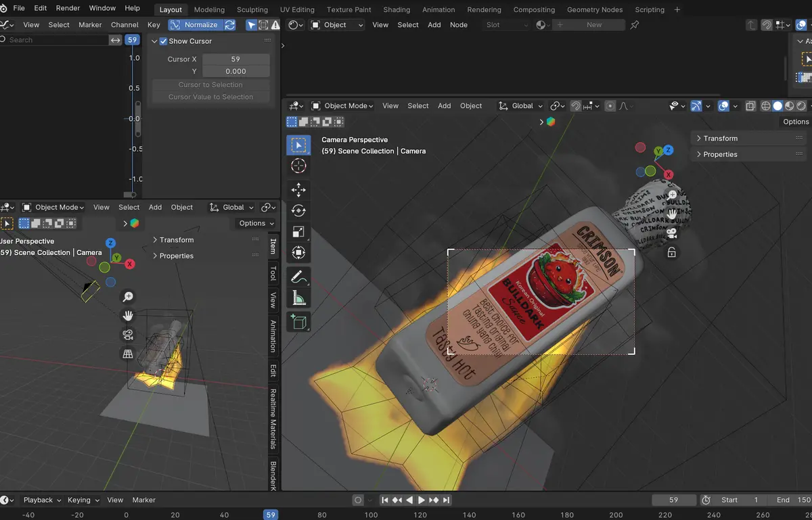Click the Options button in main viewport
Screen dimensions: 812x520
click(795, 122)
